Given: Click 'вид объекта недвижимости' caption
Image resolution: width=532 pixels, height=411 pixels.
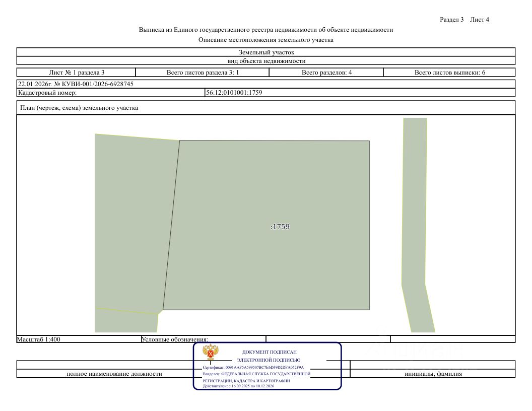Looking at the screenshot, I should tap(267, 61).
